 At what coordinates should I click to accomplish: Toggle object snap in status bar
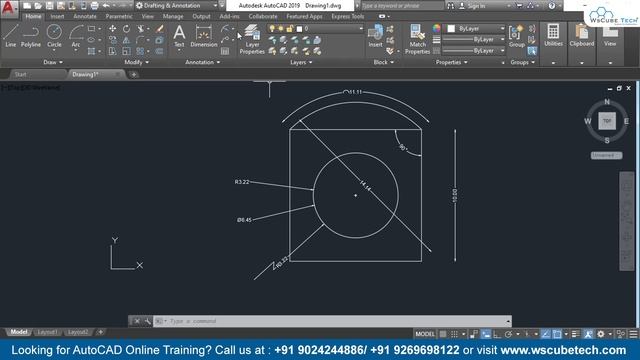(557, 334)
